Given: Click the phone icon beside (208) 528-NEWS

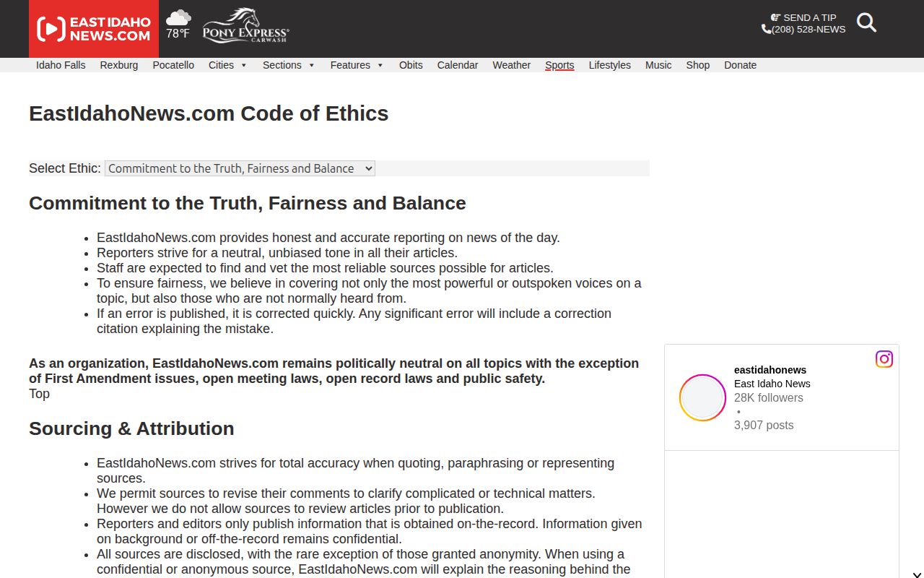Looking at the screenshot, I should coord(766,30).
